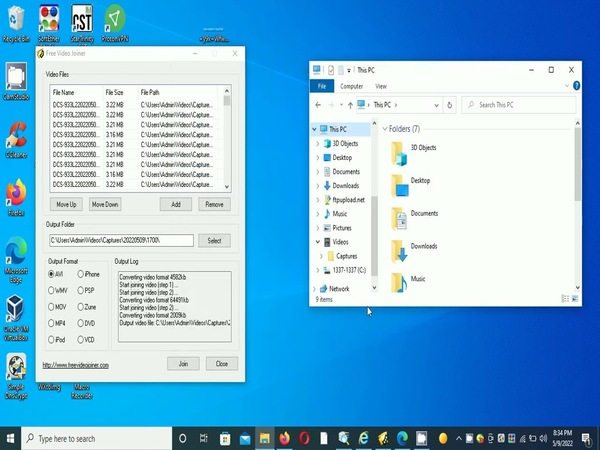Open the File ribbon tab
The image size is (600, 450).
pos(322,86)
